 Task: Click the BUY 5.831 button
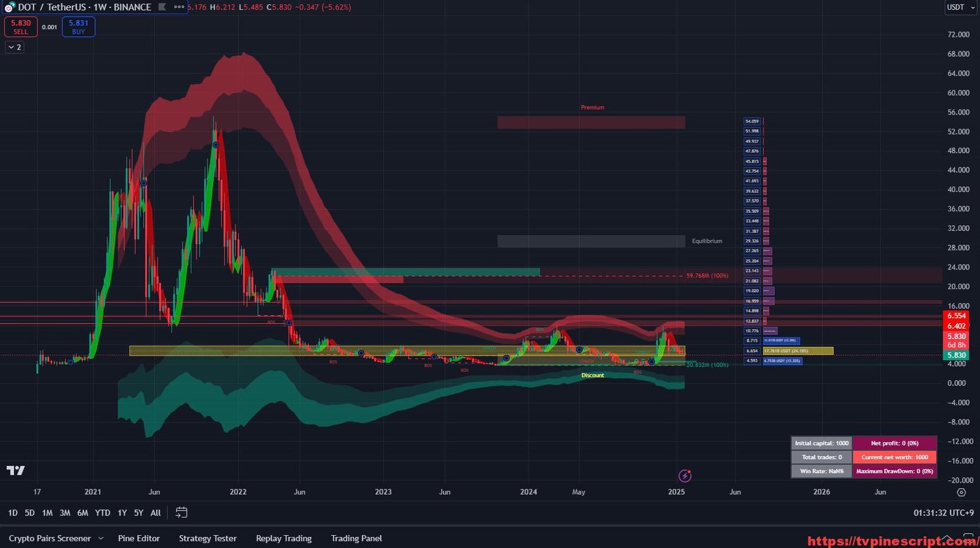(x=78, y=27)
